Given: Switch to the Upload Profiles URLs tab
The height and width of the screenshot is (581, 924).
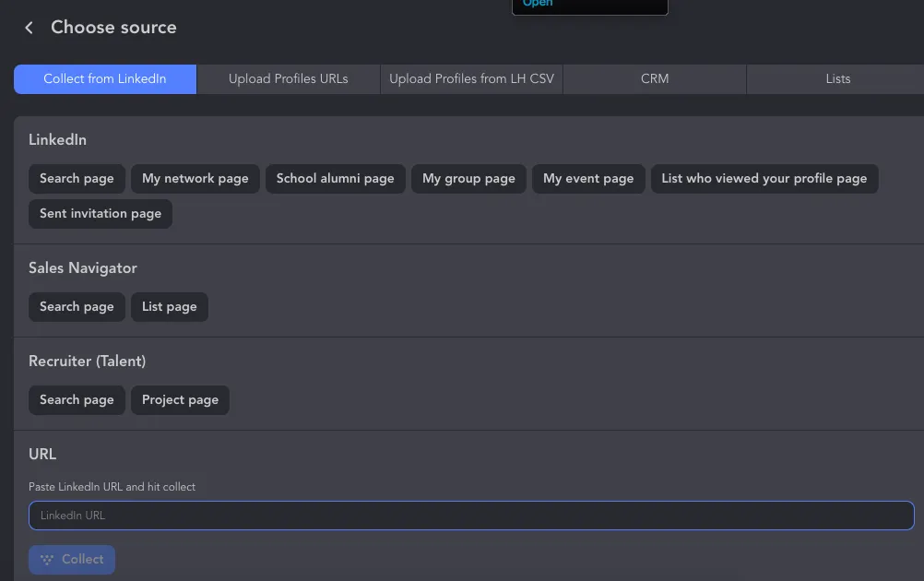Looking at the screenshot, I should coord(288,79).
